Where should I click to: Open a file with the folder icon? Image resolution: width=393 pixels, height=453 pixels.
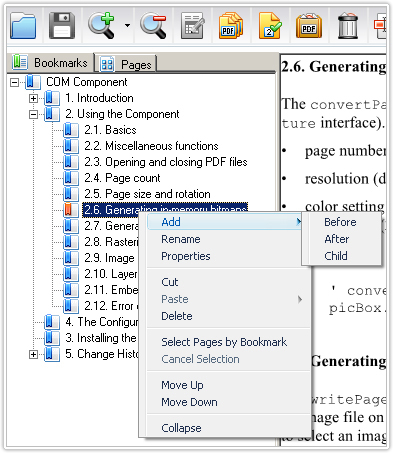point(23,25)
